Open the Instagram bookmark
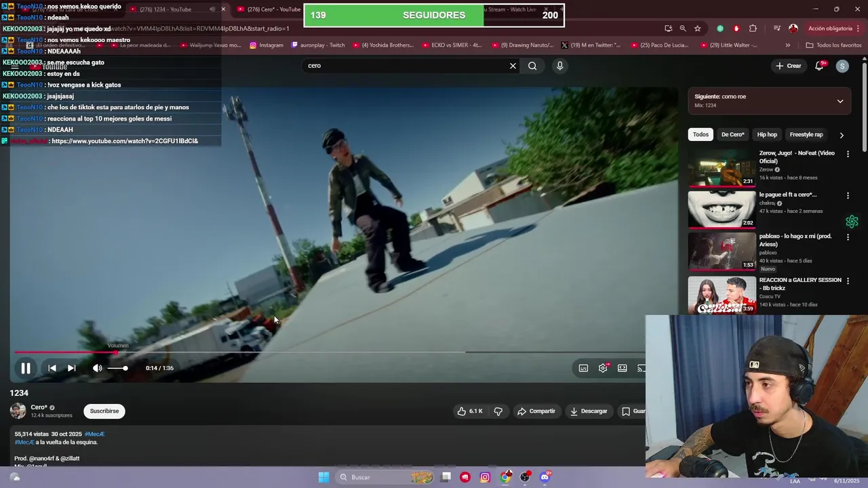 [267, 45]
